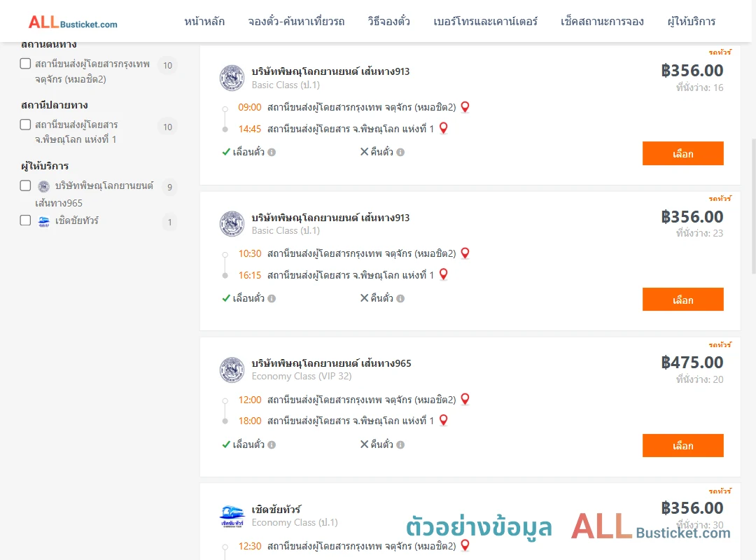Click map pin for 10:30 departure station

pos(465,253)
